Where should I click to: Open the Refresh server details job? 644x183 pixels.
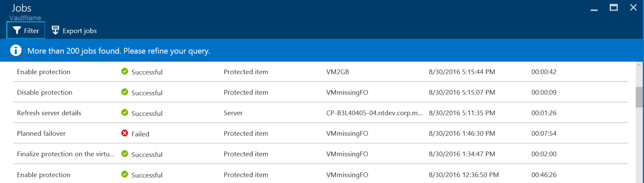coord(49,113)
